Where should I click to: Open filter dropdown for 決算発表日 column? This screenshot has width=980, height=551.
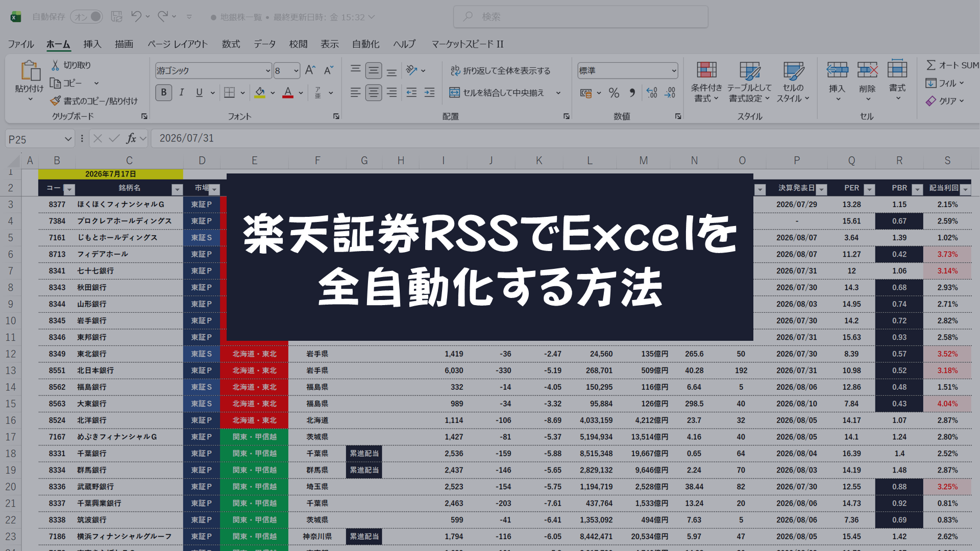pos(821,190)
